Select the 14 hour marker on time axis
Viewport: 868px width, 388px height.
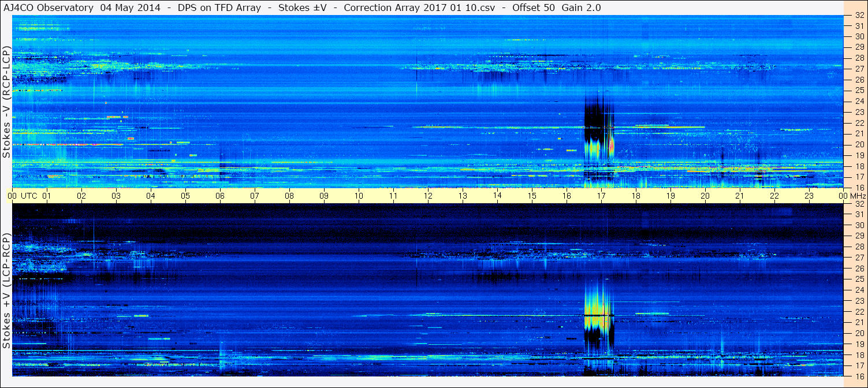click(497, 196)
